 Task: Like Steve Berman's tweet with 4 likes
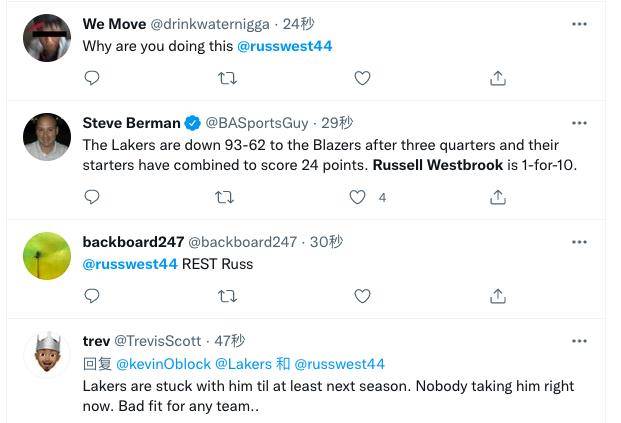pos(358,197)
